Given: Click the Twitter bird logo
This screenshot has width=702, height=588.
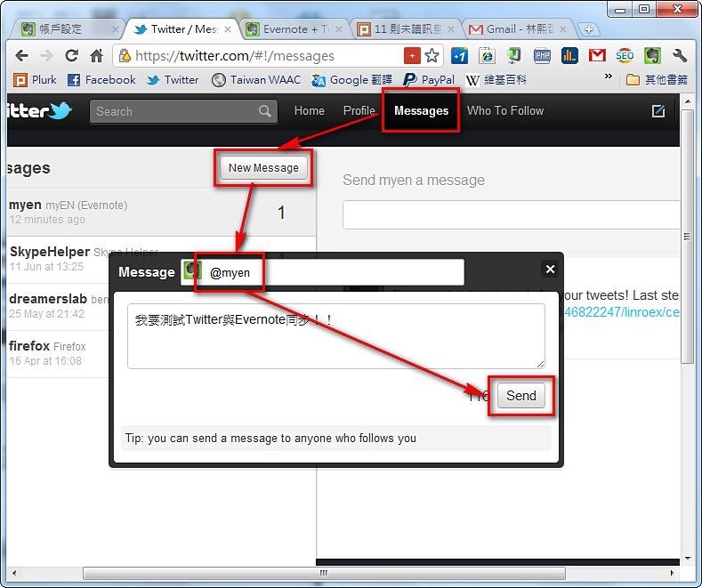Looking at the screenshot, I should coord(60,110).
